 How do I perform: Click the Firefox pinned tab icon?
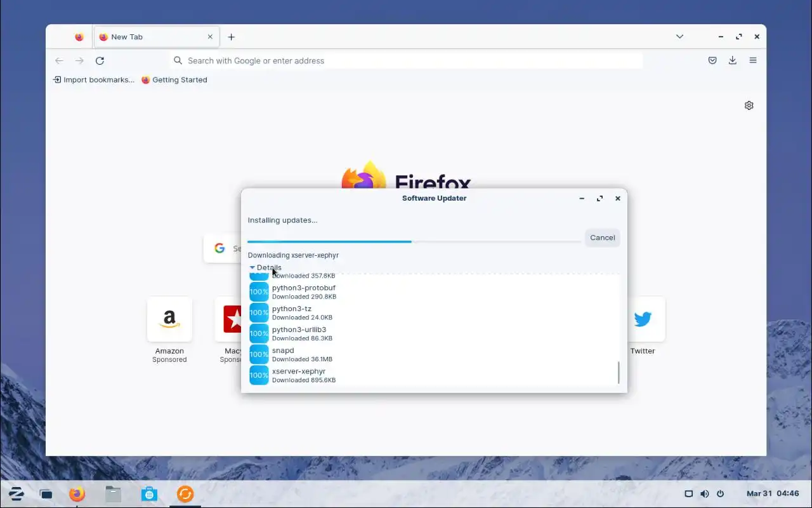79,37
